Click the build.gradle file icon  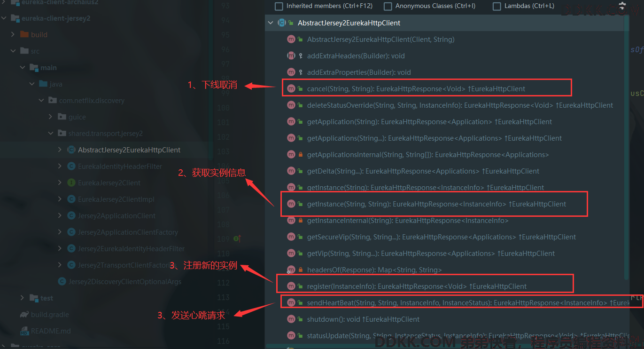click(24, 314)
